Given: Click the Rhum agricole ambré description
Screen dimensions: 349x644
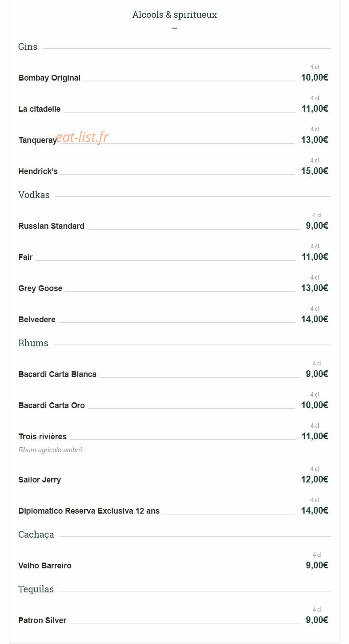Looking at the screenshot, I should pos(50,450).
